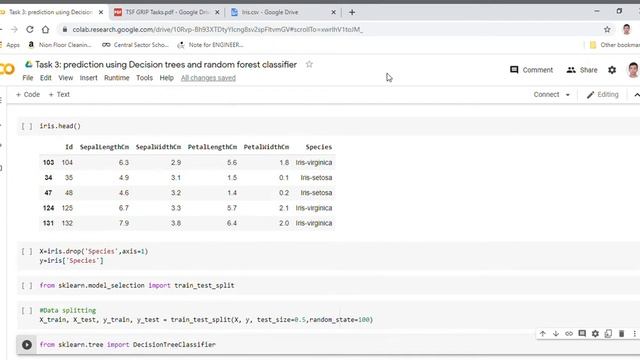
Task: Add a new Text cell
Action: tap(59, 94)
